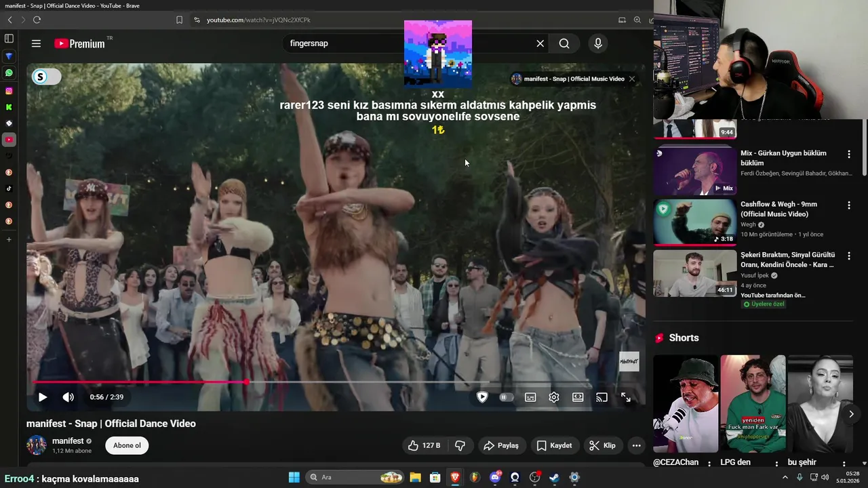
Task: Toggle the Brave sidebar panel
Action: [x=9, y=39]
